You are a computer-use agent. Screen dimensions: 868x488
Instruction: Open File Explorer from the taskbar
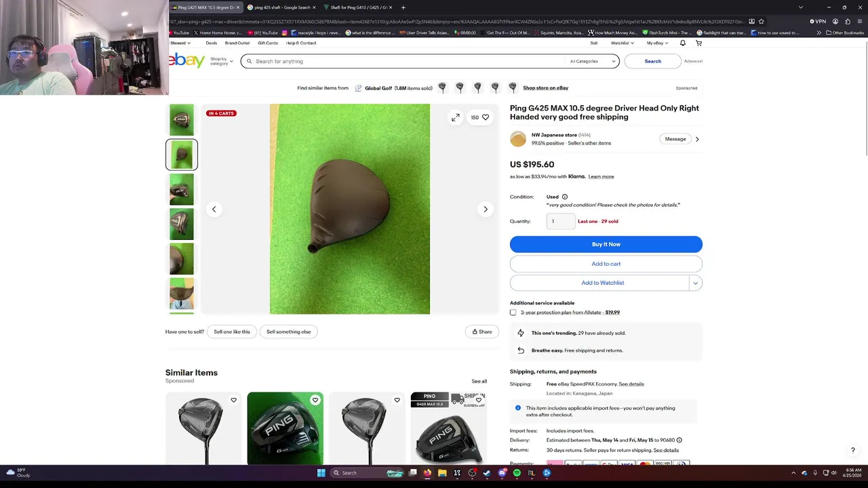tap(442, 472)
